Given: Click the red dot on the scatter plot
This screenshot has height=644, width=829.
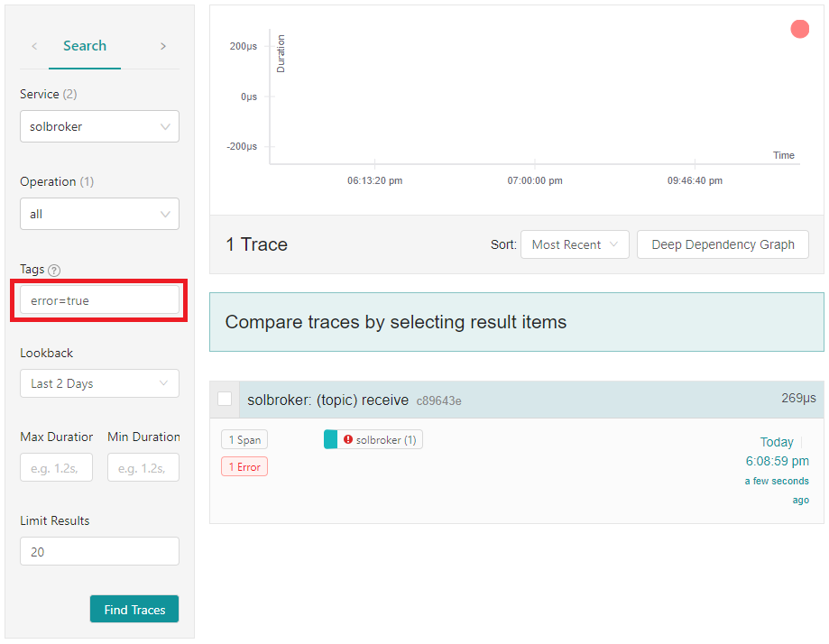Looking at the screenshot, I should pos(799,29).
